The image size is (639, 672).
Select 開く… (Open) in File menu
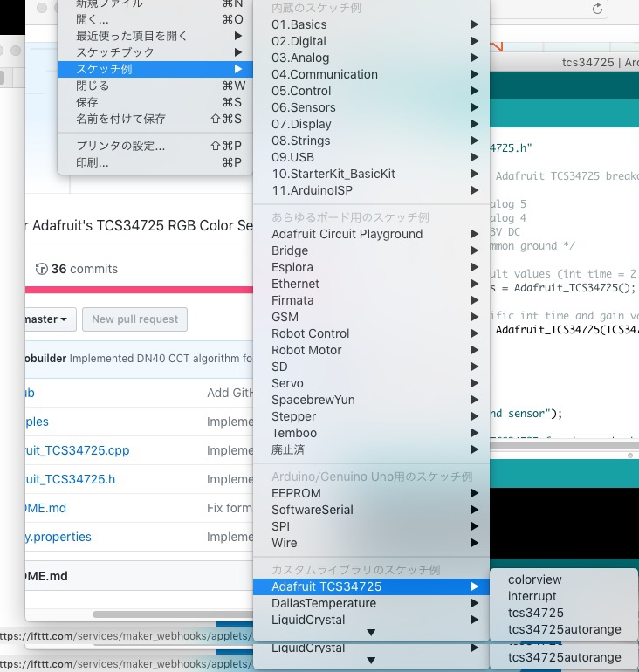(x=155, y=19)
